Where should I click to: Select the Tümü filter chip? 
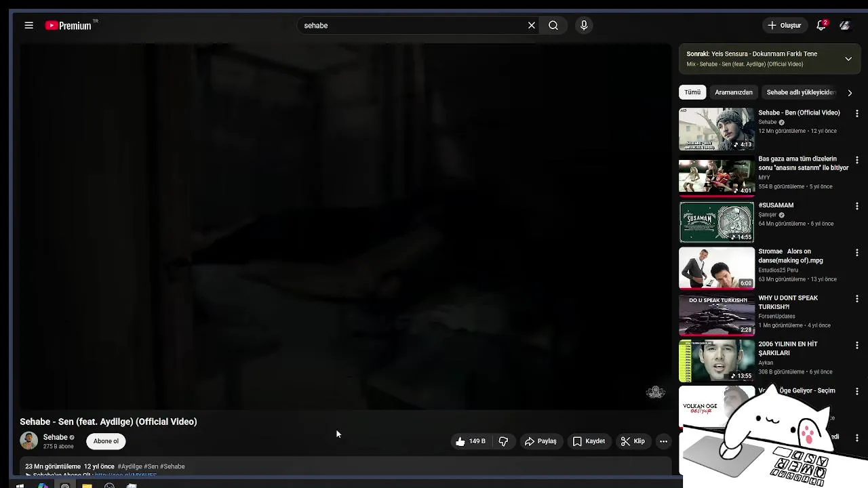click(692, 92)
